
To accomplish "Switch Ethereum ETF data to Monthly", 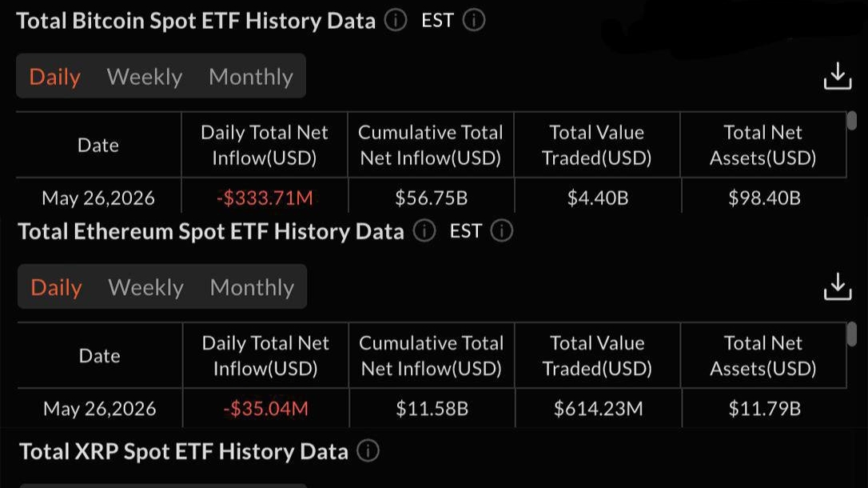I will coord(252,287).
